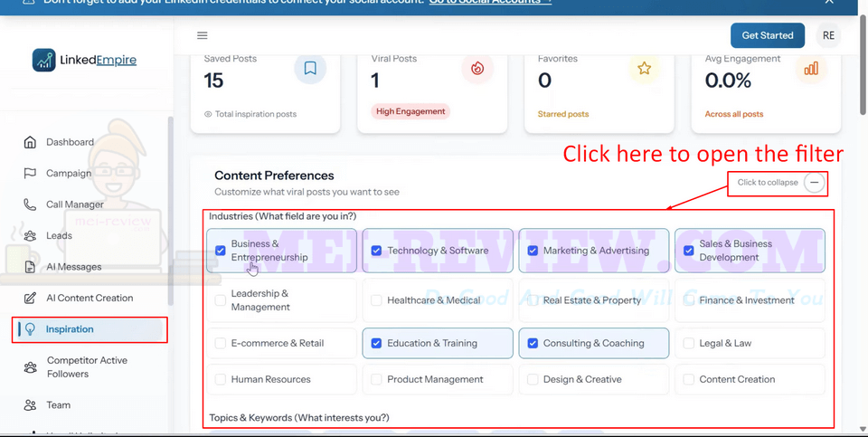This screenshot has height=437, width=868.
Task: Click the Favorites star icon
Action: point(645,68)
